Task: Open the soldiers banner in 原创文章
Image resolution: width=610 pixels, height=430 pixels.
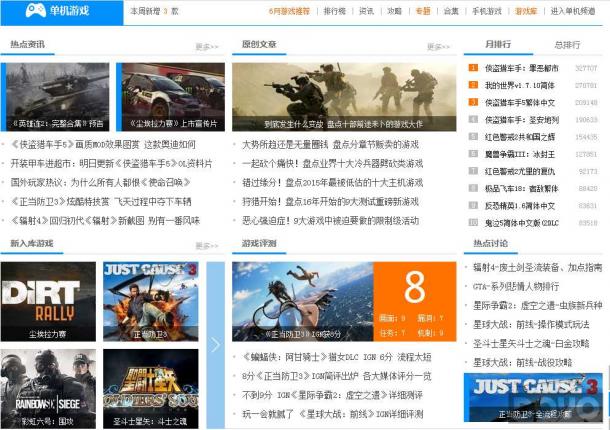Action: pos(344,97)
